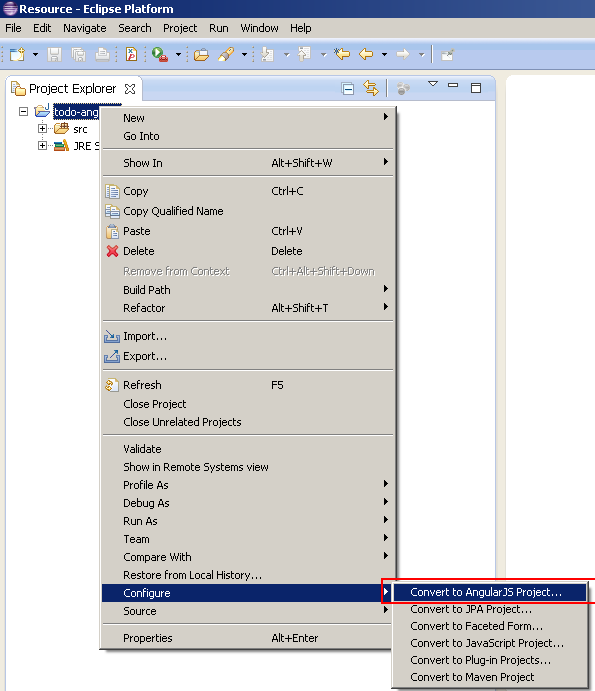Click the Forward navigation arrow icon
The height and width of the screenshot is (691, 595).
403,55
